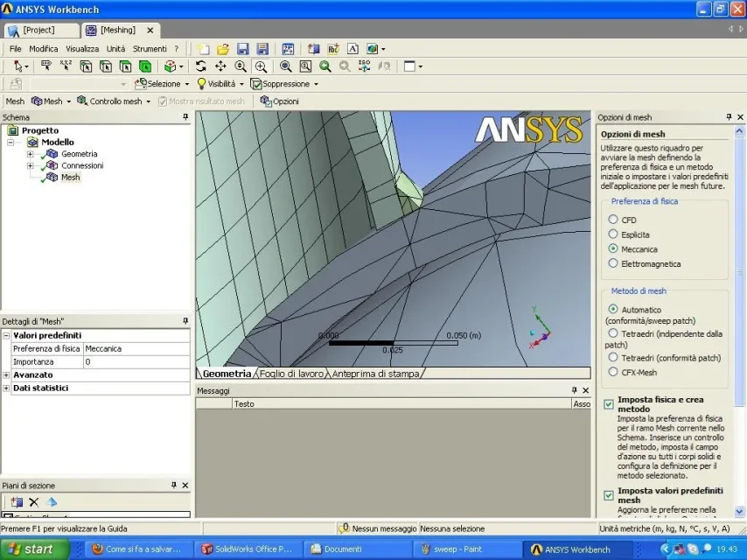Click the blue edit section plane icon
This screenshot has height=560, width=747.
pyautogui.click(x=52, y=502)
